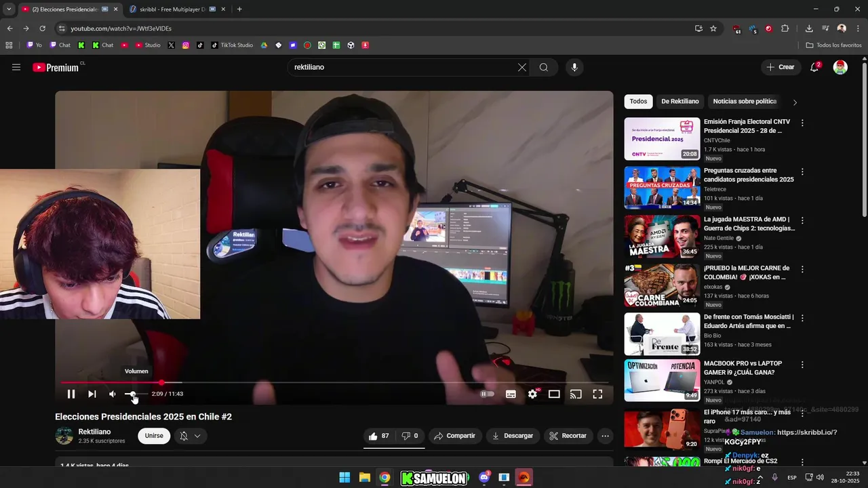Toggle the autoplay switch in player

487,394
